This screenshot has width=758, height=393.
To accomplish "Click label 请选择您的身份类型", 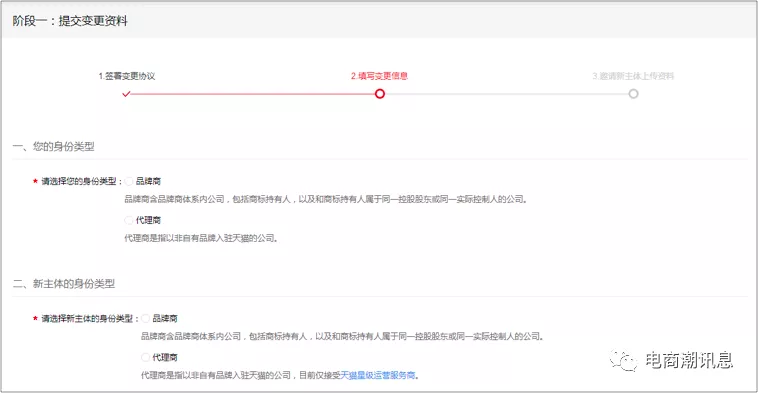I will coord(79,181).
